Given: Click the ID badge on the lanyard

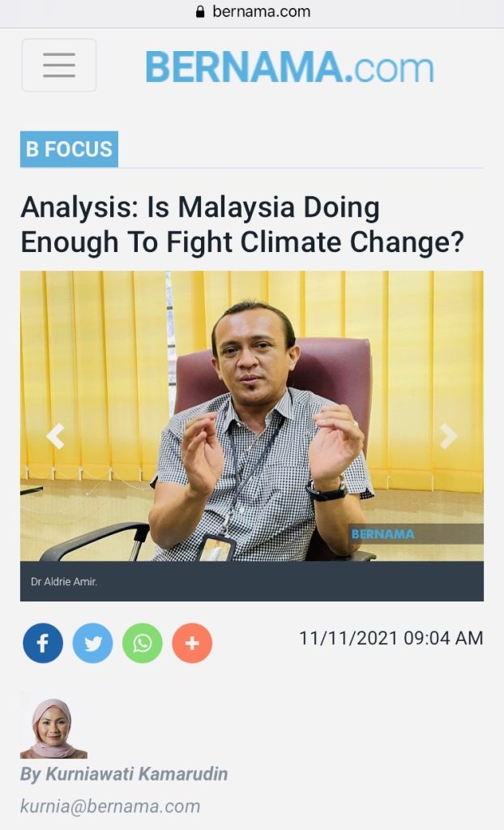Looking at the screenshot, I should (x=216, y=549).
